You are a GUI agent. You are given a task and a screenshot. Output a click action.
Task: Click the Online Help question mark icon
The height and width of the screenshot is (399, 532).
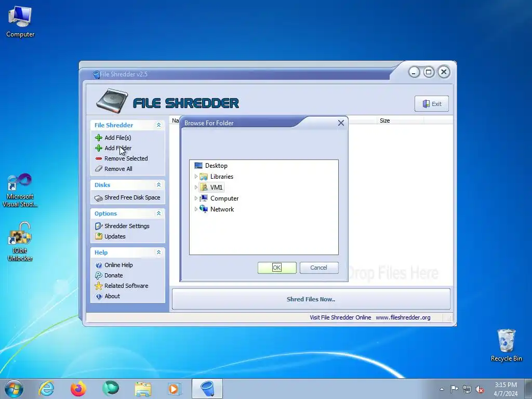pos(99,265)
